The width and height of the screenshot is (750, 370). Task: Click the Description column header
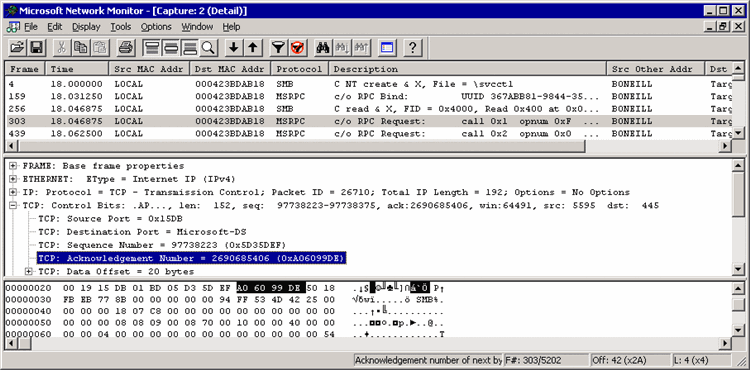[x=467, y=69]
